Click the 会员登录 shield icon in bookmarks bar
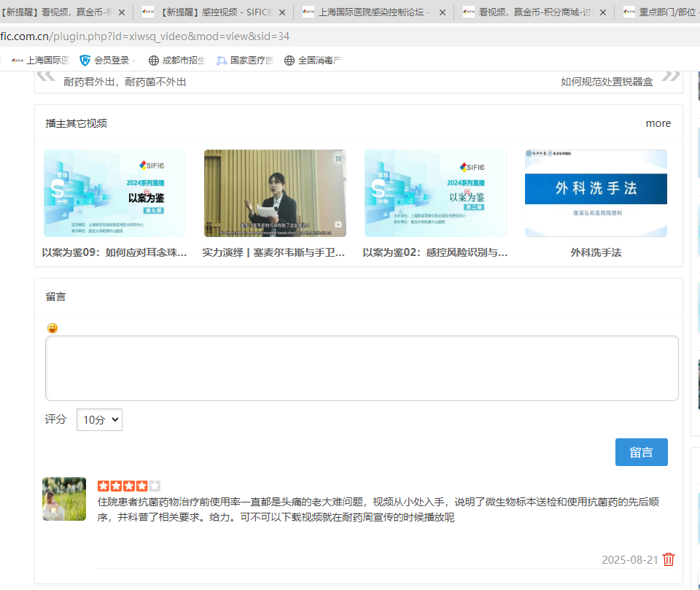Image resolution: width=700 pixels, height=590 pixels. 85,61
